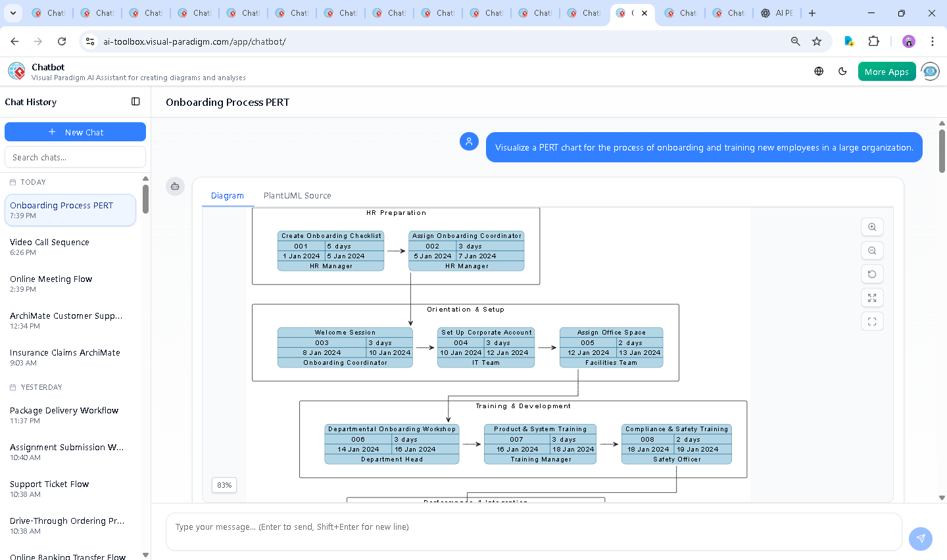Toggle the browser bookmark star
947x560 pixels.
[816, 41]
